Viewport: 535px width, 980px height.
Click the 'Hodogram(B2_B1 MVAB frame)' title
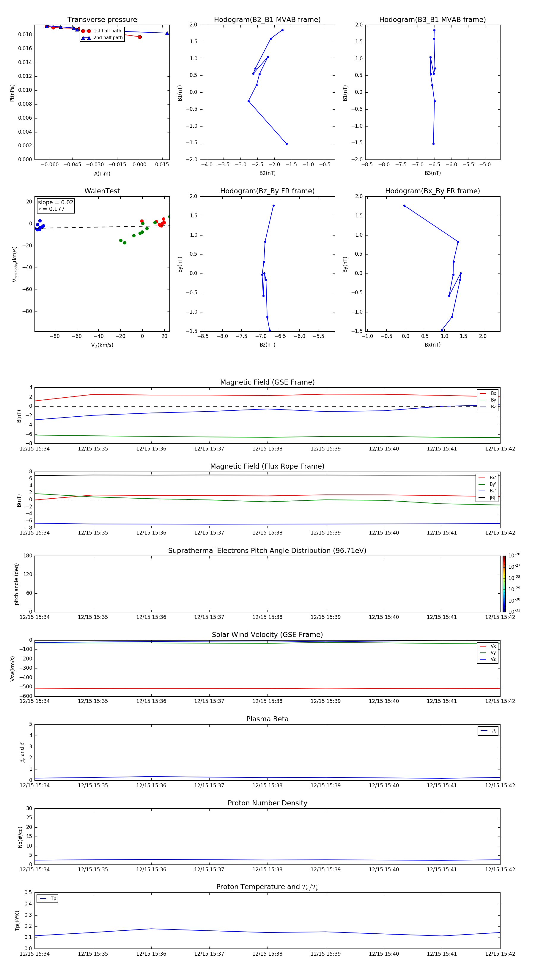point(267,20)
